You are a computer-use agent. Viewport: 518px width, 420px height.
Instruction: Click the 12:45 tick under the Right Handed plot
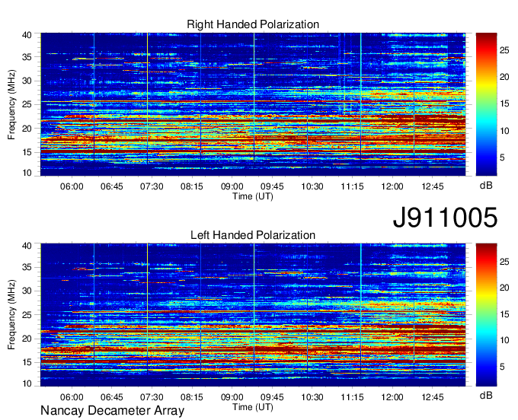433,186
